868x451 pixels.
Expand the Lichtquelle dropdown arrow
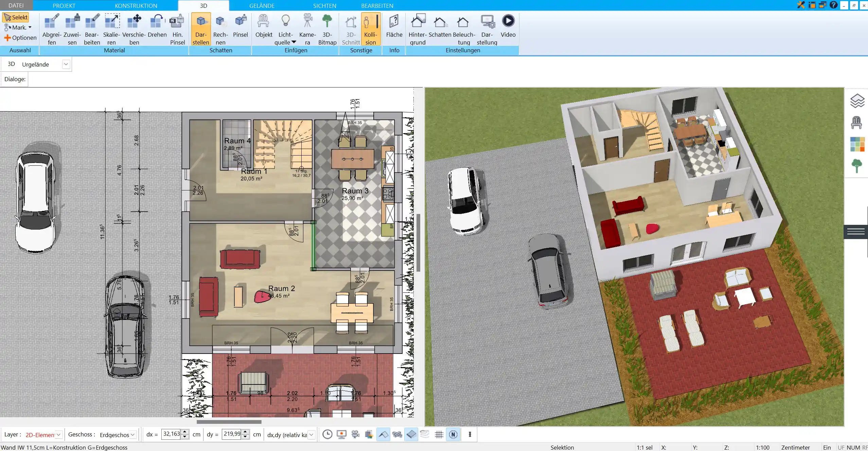click(294, 42)
